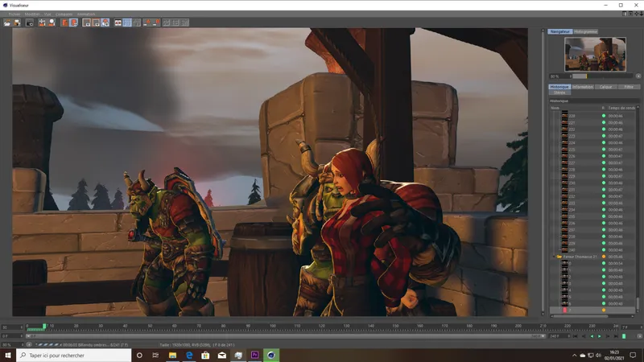Open the Premiere Pro taskbar icon
644x362 pixels.
click(254, 355)
